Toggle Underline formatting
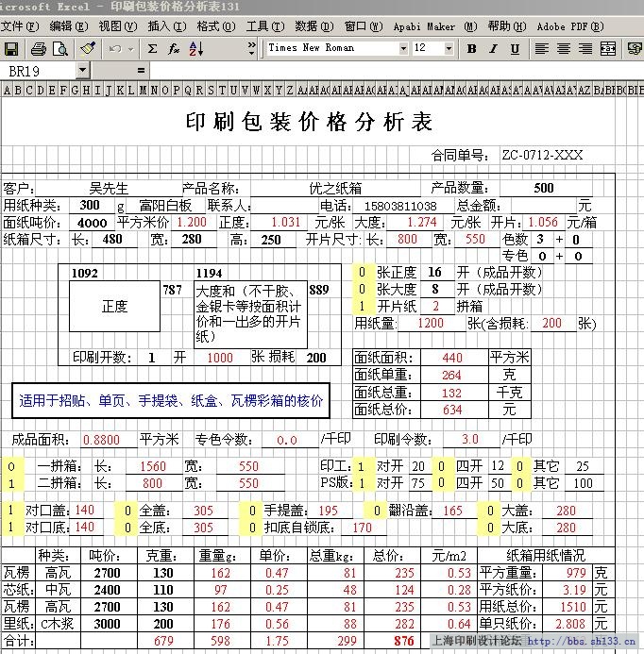644x654 pixels. tap(515, 48)
